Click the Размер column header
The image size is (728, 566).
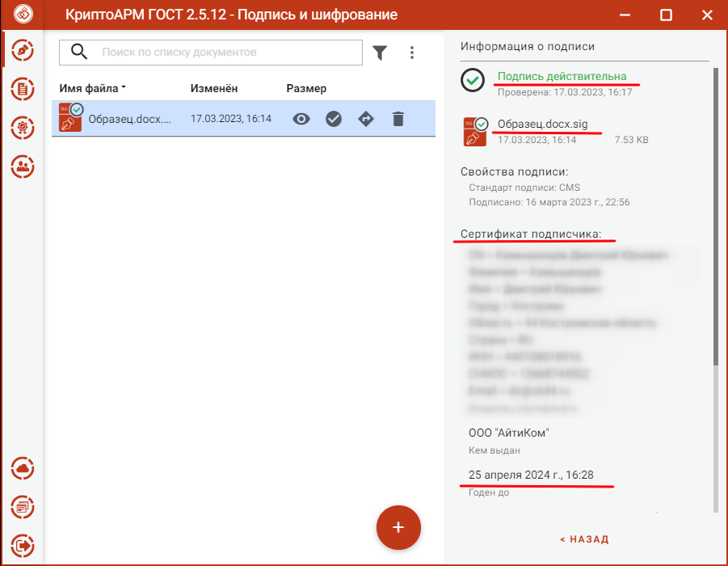click(x=306, y=88)
